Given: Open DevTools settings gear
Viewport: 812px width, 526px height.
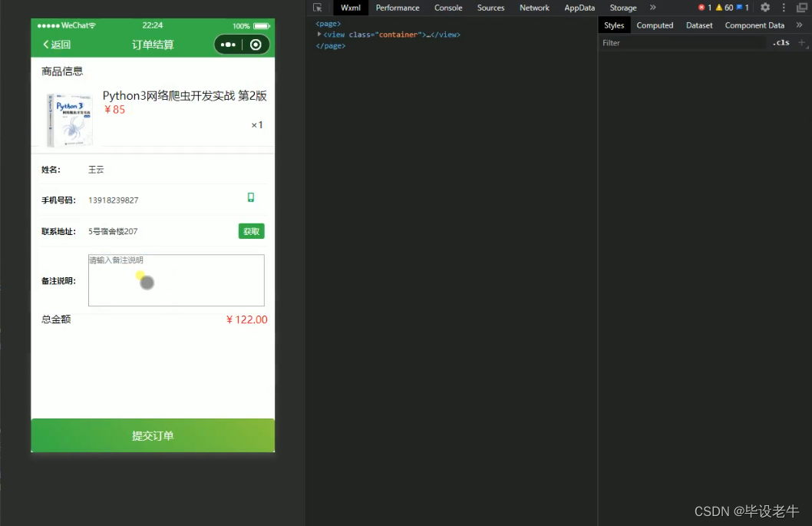Looking at the screenshot, I should click(x=764, y=7).
